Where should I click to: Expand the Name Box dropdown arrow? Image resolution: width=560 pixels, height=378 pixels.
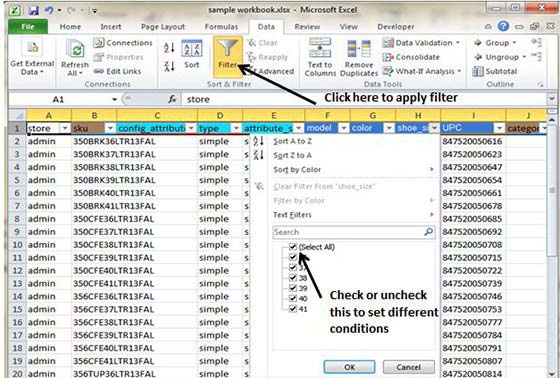(114, 99)
